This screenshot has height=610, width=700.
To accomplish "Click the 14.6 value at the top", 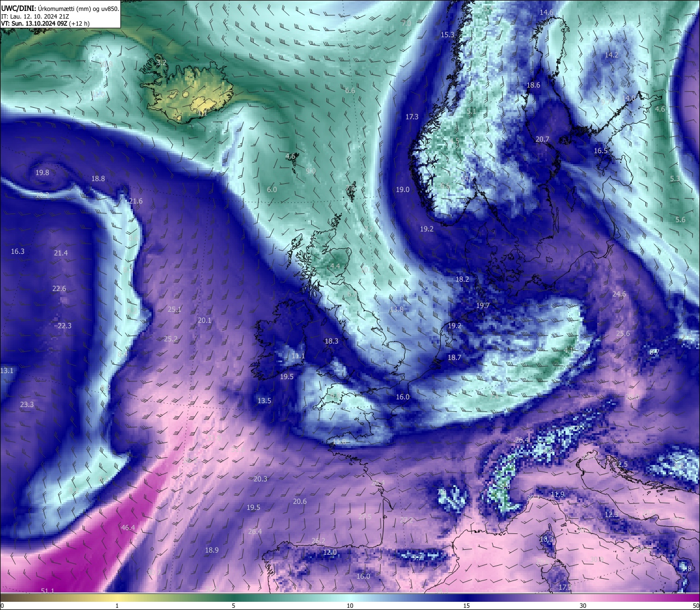I will click(x=546, y=13).
